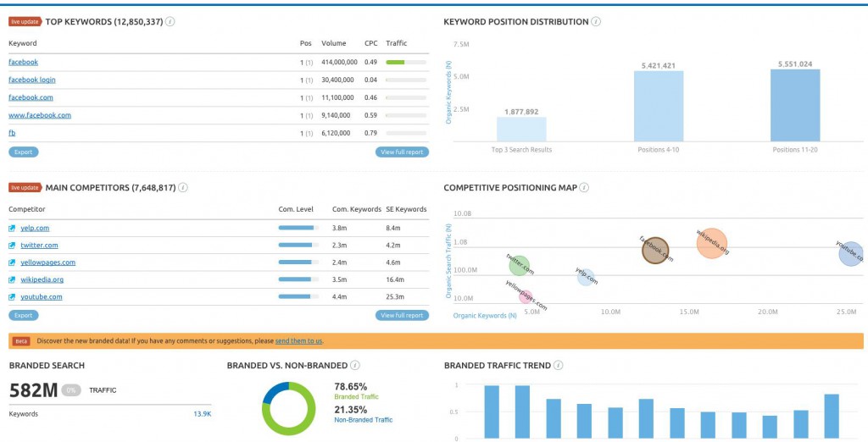868x442 pixels.
Task: Select the yellowpages.com bubble on map
Action: (526, 296)
